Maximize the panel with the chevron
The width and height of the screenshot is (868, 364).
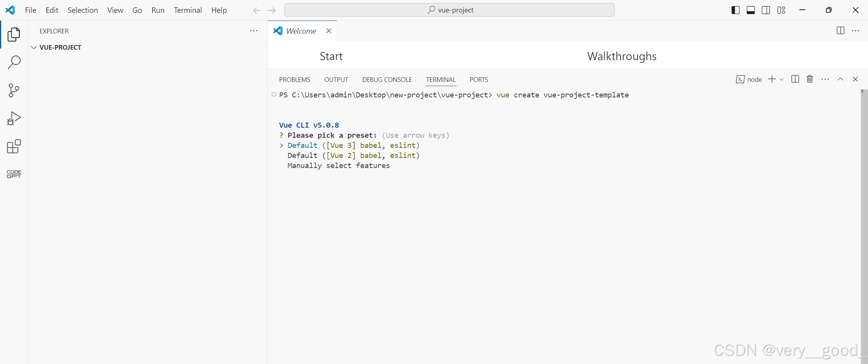pyautogui.click(x=840, y=79)
